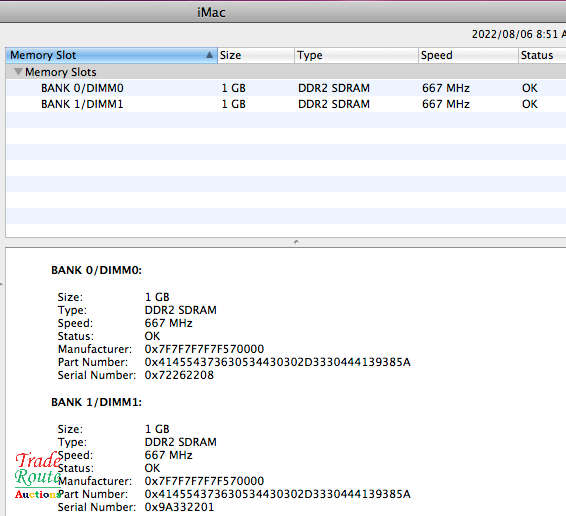Sort by the Size column header
This screenshot has height=516, width=566.
(x=256, y=55)
